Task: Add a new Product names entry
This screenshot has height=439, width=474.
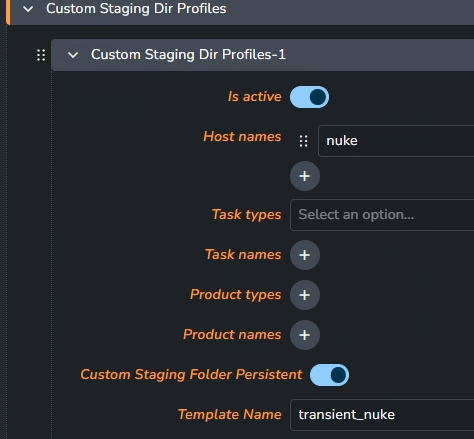Action: click(x=305, y=335)
